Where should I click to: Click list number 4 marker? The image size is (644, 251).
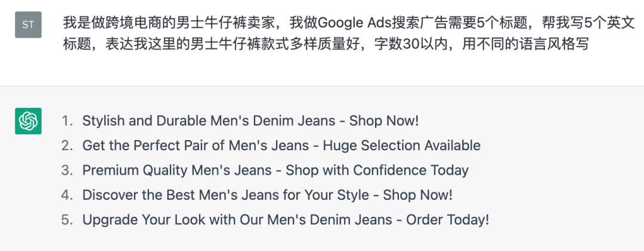67,195
